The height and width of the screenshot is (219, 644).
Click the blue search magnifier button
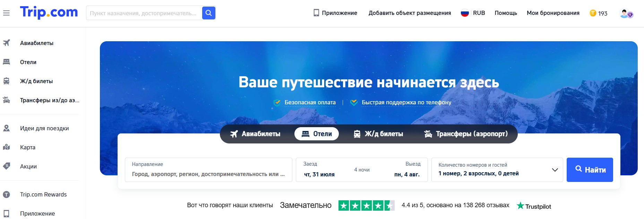coord(208,13)
